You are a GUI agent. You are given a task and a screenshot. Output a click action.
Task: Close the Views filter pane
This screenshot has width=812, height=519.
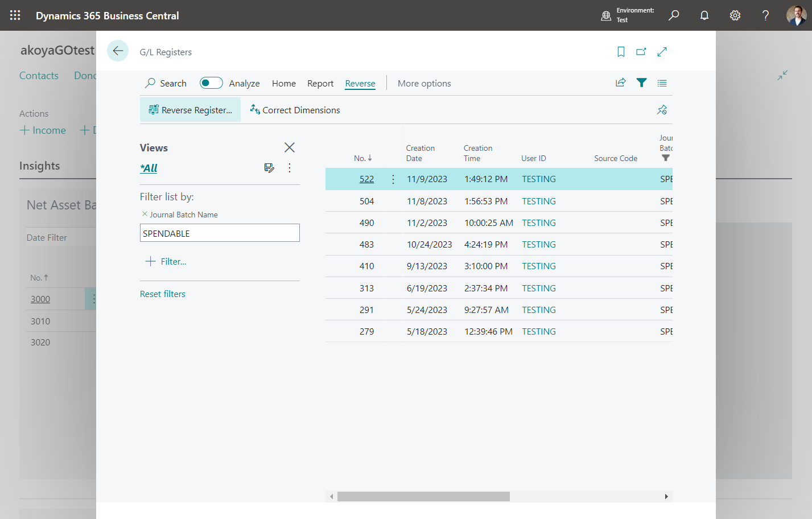[x=289, y=147]
